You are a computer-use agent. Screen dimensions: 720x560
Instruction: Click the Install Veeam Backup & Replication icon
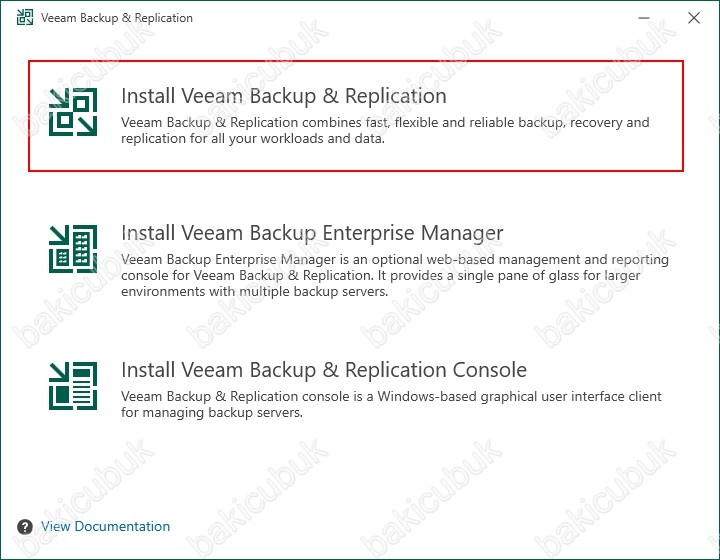click(73, 112)
